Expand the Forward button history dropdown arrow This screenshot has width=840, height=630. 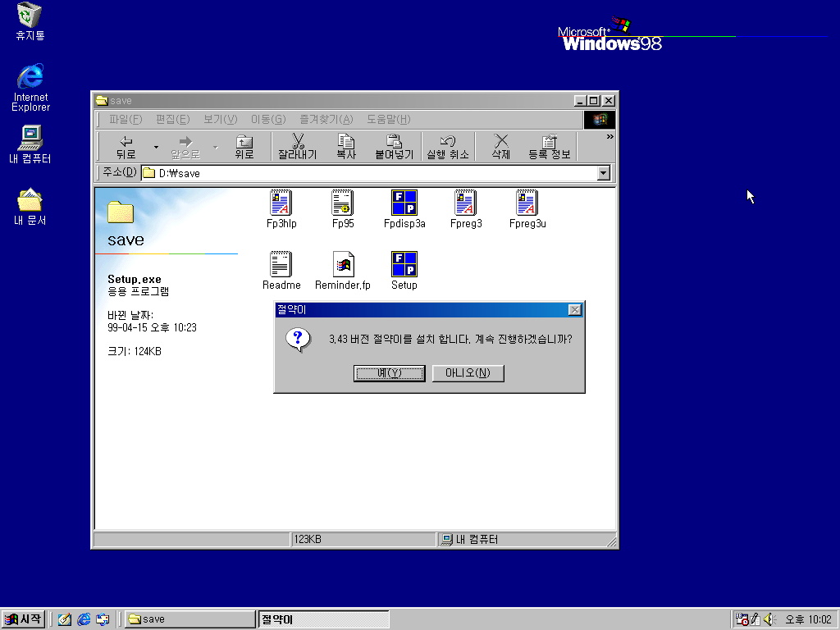click(216, 147)
